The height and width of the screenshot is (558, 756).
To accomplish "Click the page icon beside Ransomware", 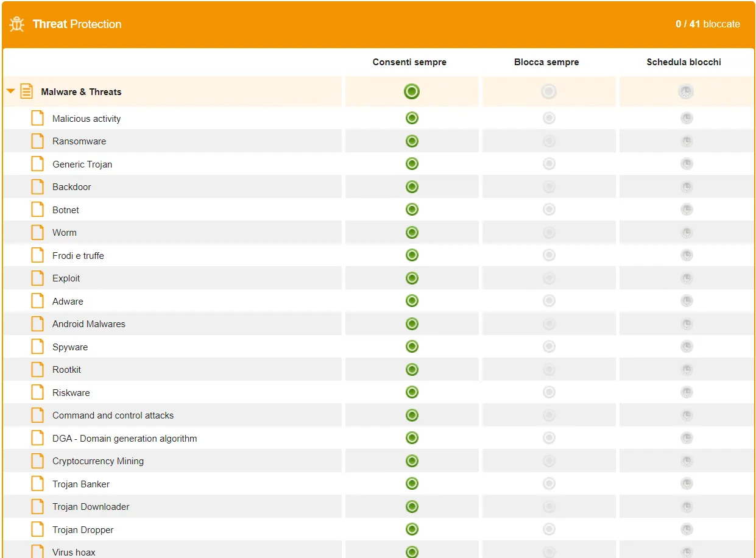I will click(x=38, y=141).
